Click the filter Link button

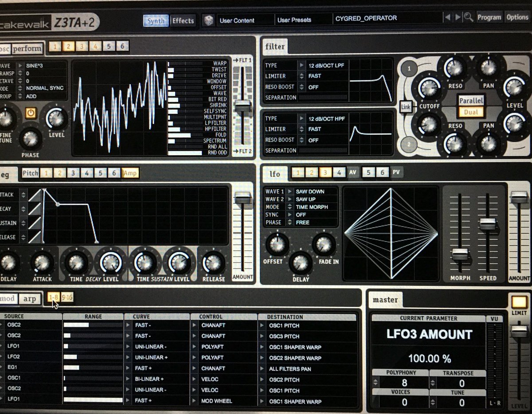tap(406, 107)
